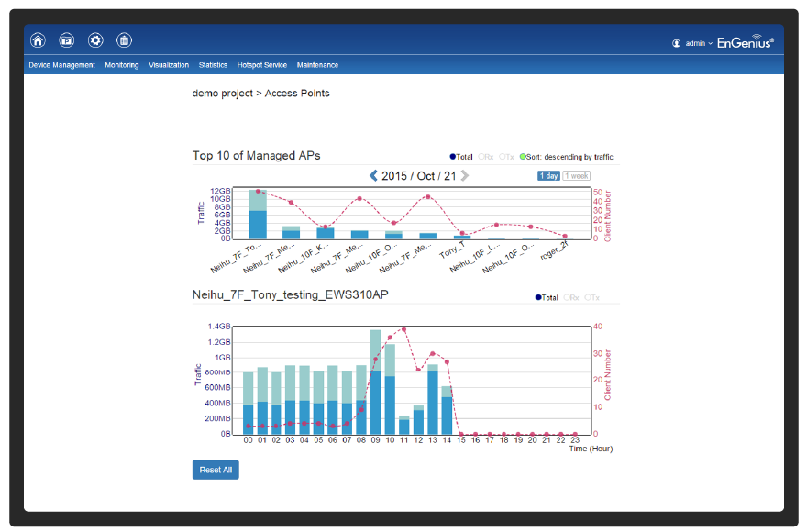Click the tallest bar in Top 10 chart
Screen dimensions: 807x532
coord(258,215)
